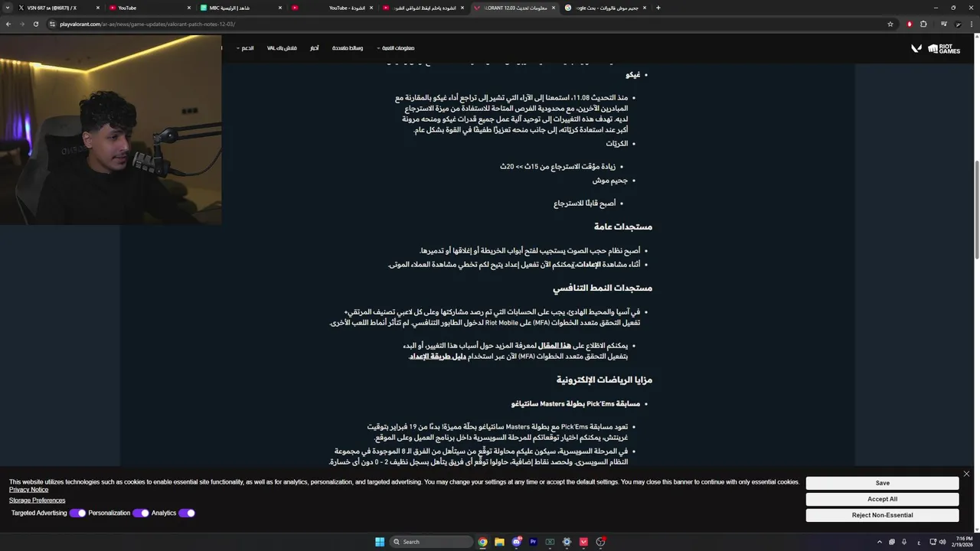Toggle Targeted Advertising cookies off
This screenshot has width=980, height=551.
pos(77,513)
